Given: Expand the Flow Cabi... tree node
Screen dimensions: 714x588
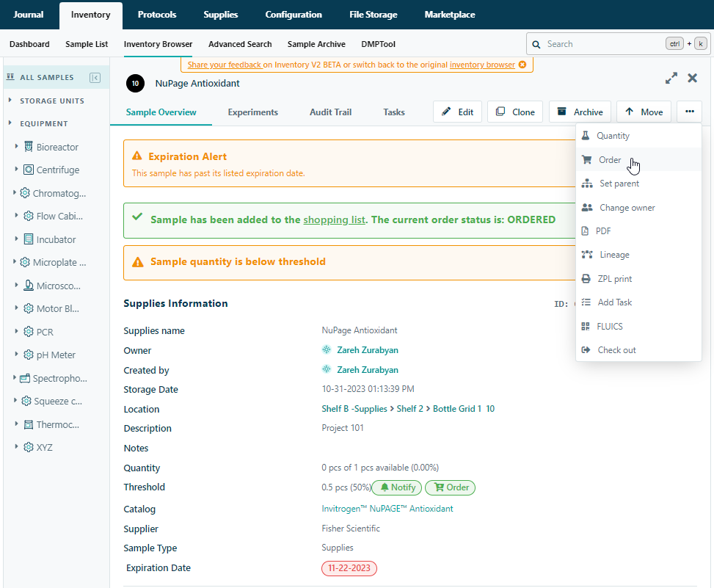Looking at the screenshot, I should [x=16, y=215].
